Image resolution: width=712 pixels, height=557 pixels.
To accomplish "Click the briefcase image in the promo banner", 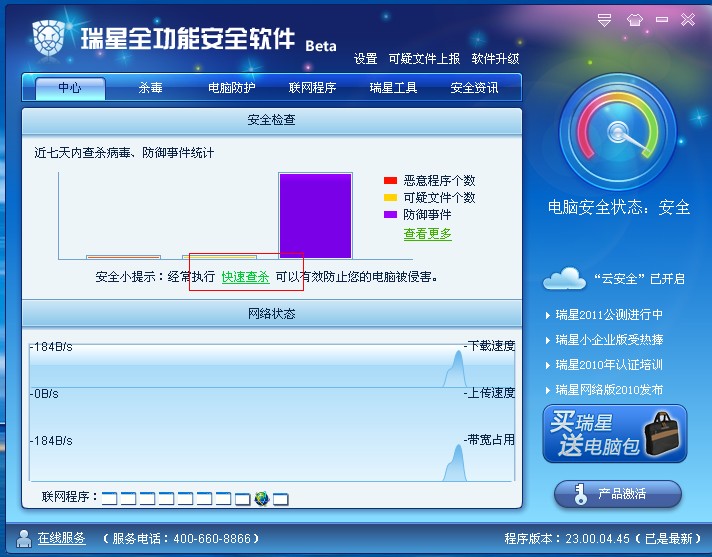I will [x=662, y=434].
